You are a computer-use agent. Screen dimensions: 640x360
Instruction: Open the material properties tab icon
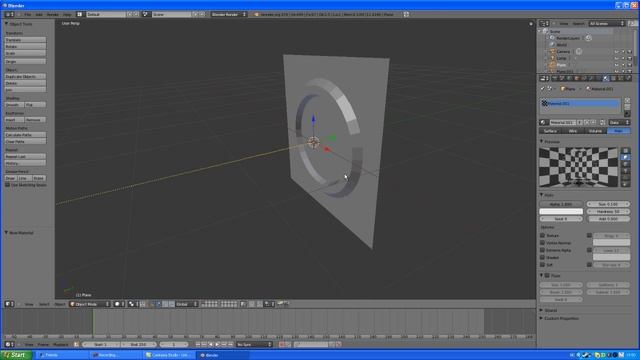click(606, 78)
